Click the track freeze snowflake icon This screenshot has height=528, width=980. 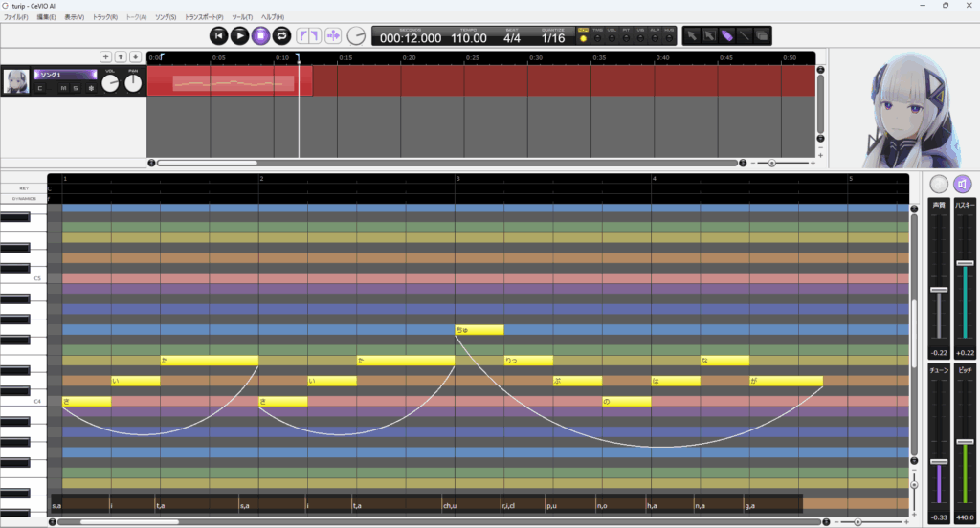click(x=91, y=88)
